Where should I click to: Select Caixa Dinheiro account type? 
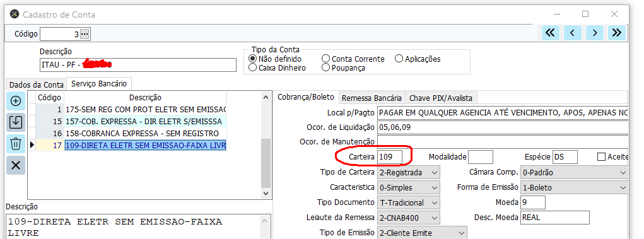pos(252,67)
